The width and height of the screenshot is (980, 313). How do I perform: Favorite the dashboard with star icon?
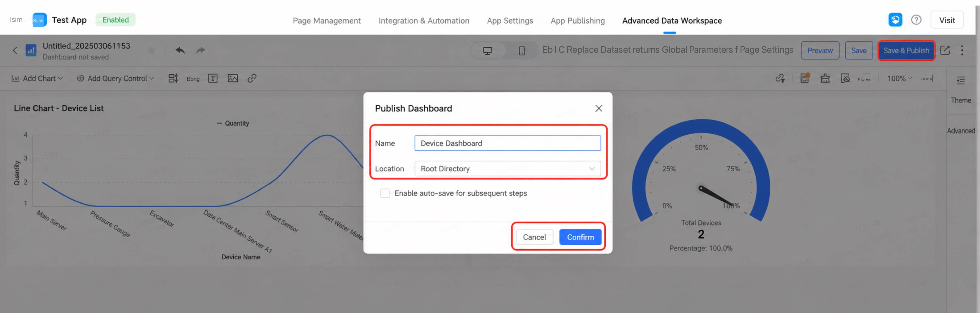(152, 50)
